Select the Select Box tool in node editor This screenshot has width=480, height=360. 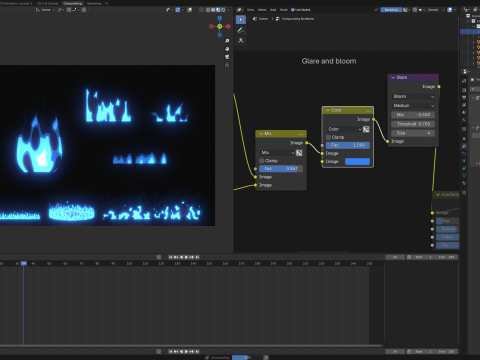(241, 20)
